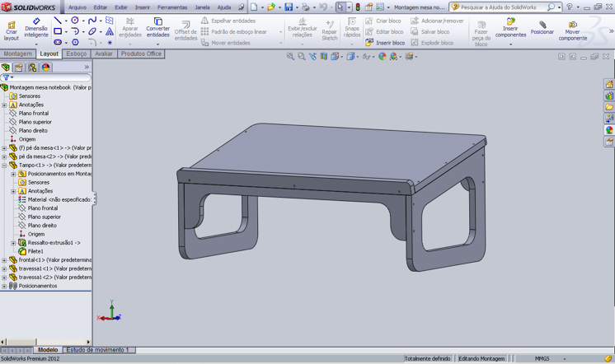Select the Ellipse sketch tool
This screenshot has width=615, height=364.
coord(92,31)
